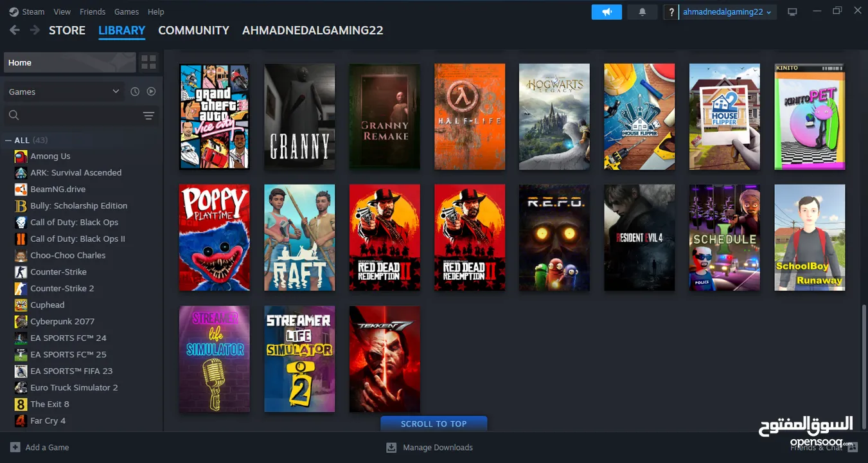Click the Manage Downloads icon
This screenshot has width=868, height=463.
coord(391,448)
